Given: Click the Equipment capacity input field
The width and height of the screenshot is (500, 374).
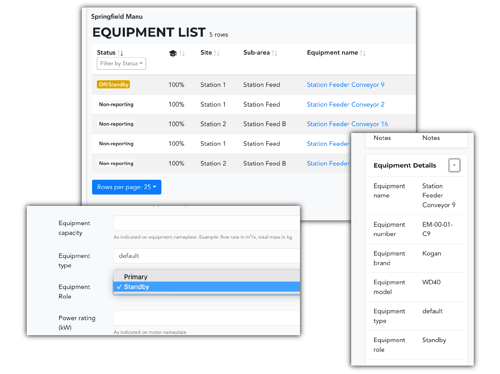Looking at the screenshot, I should pyautogui.click(x=207, y=223).
